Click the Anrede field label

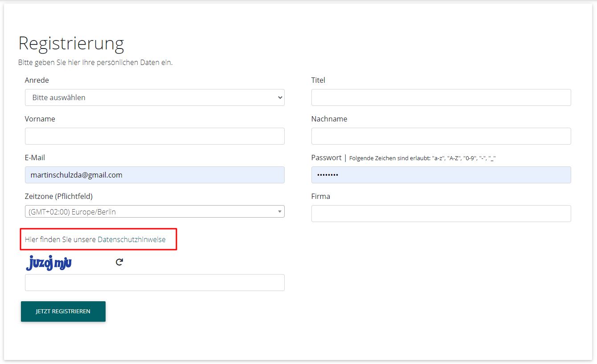(37, 80)
